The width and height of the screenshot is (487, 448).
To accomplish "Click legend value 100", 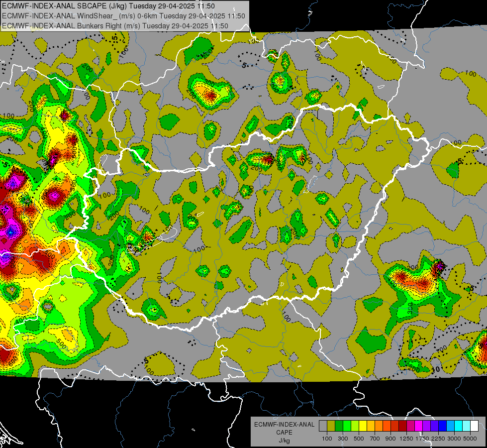I will (x=327, y=439).
